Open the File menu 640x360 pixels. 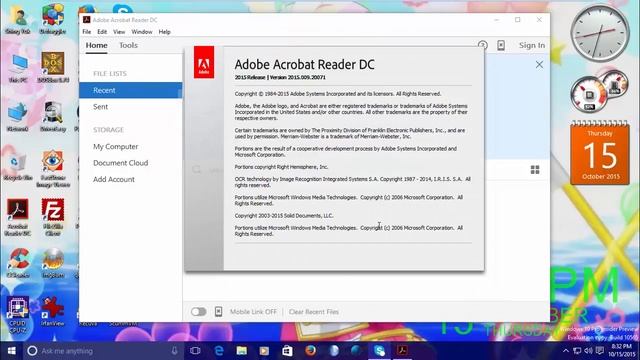tap(87, 32)
